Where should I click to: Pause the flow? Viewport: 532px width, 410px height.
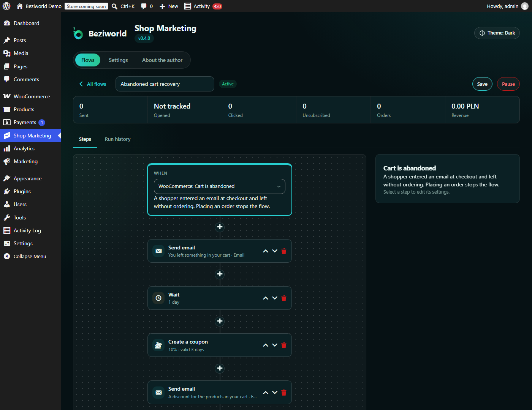click(x=508, y=84)
